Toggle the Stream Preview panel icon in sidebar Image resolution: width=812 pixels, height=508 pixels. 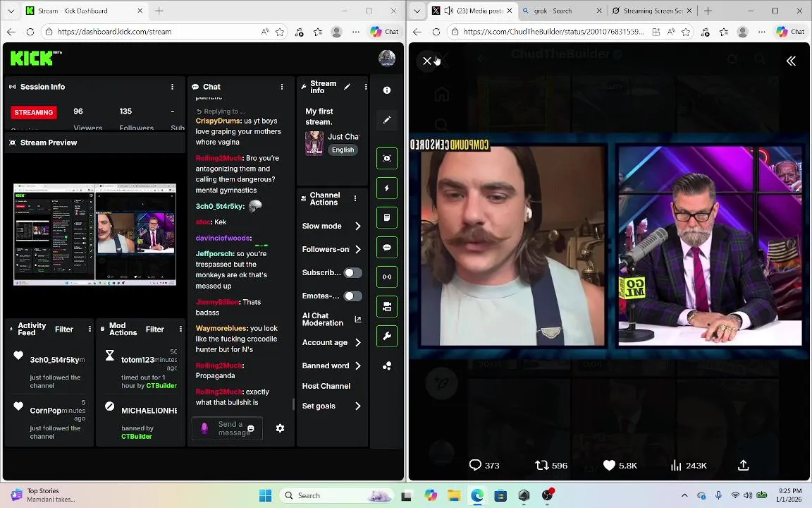pyautogui.click(x=387, y=158)
